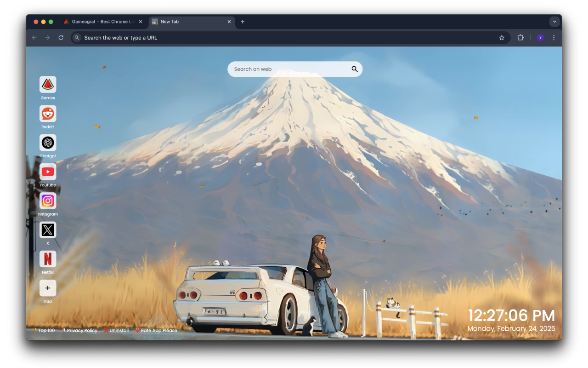Select the New Tab tab
This screenshot has width=588, height=368.
pos(184,21)
